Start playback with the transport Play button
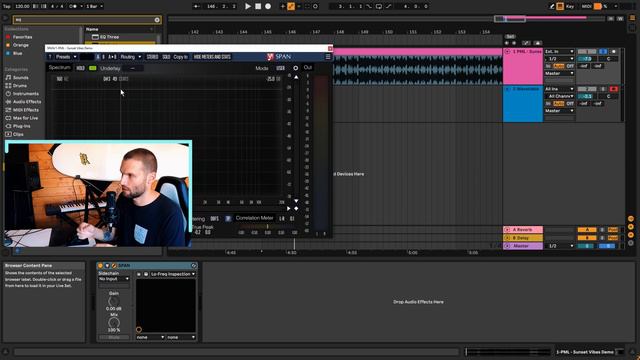The image size is (640, 360). 248,6
